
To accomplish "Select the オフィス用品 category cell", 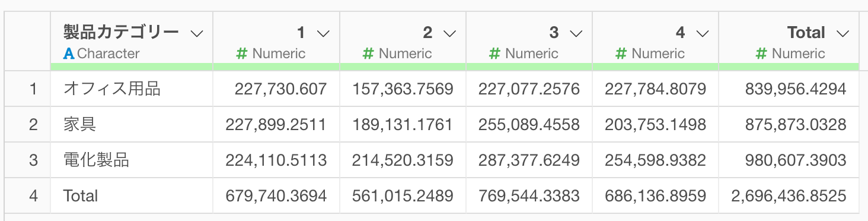I will 132,89.
